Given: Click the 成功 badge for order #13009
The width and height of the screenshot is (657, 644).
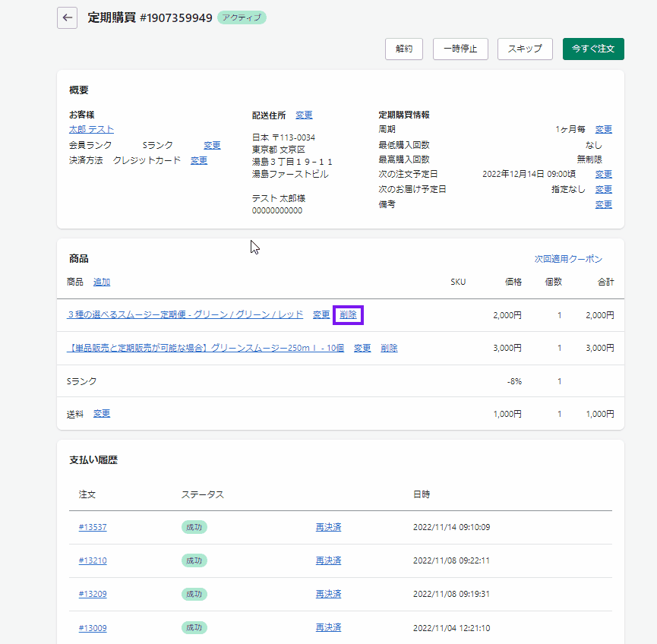Looking at the screenshot, I should pyautogui.click(x=194, y=627).
